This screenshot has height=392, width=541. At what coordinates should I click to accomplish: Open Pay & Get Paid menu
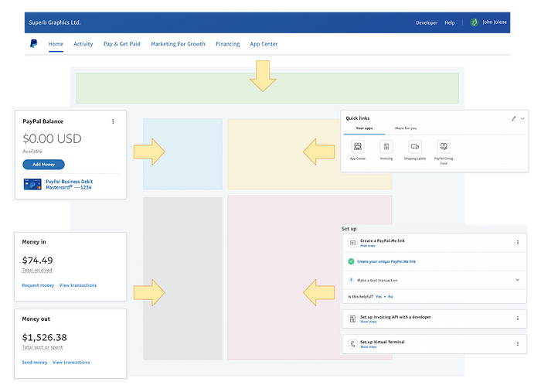(x=122, y=44)
